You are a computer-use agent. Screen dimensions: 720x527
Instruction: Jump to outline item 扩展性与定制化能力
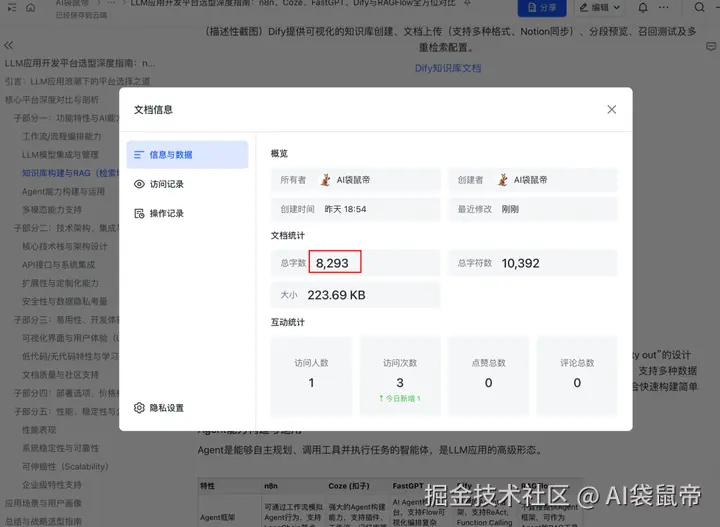tap(60, 283)
